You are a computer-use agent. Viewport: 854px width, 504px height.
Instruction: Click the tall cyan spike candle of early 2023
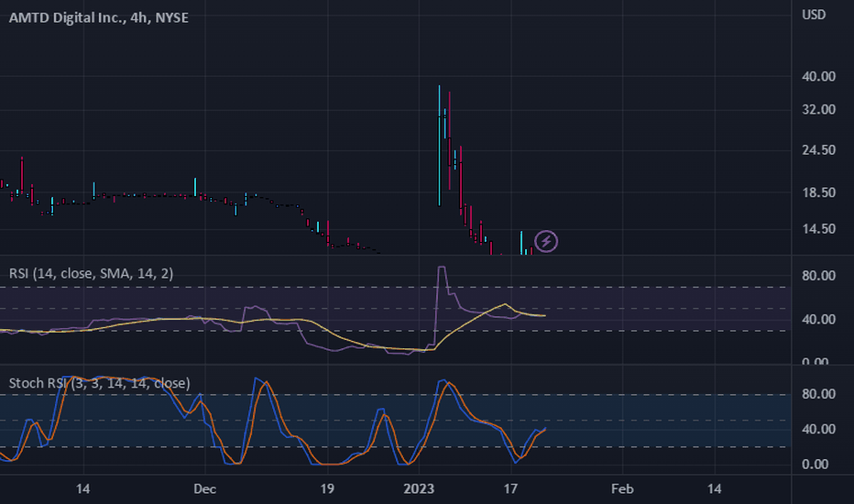click(440, 146)
